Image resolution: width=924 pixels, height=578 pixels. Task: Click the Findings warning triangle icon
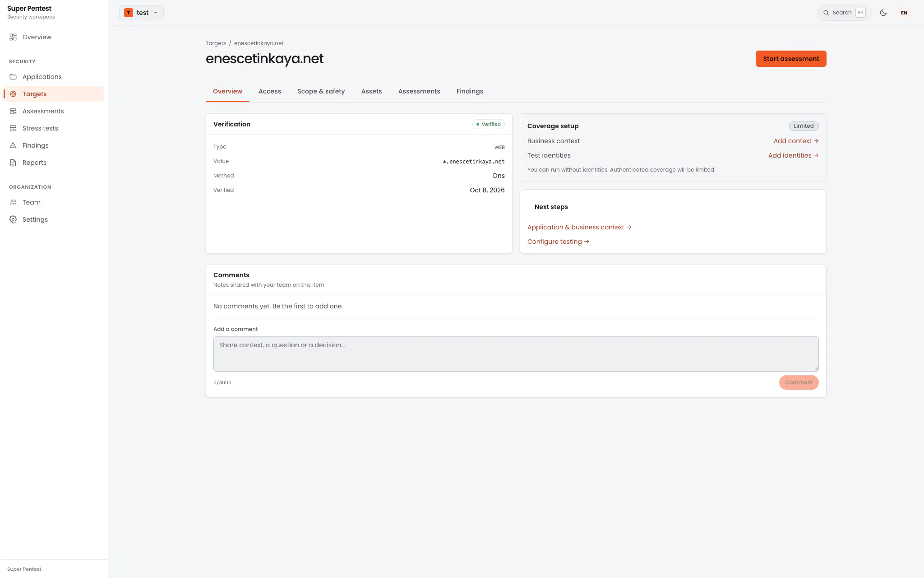(x=13, y=145)
